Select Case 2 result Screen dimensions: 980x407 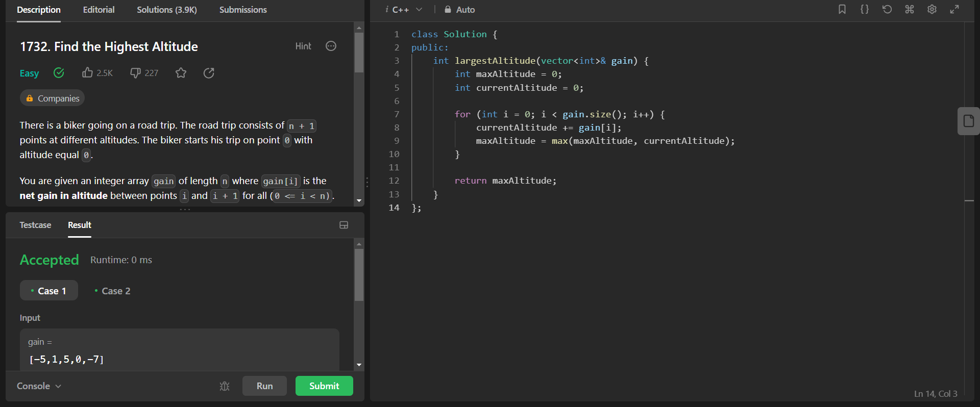pos(113,291)
